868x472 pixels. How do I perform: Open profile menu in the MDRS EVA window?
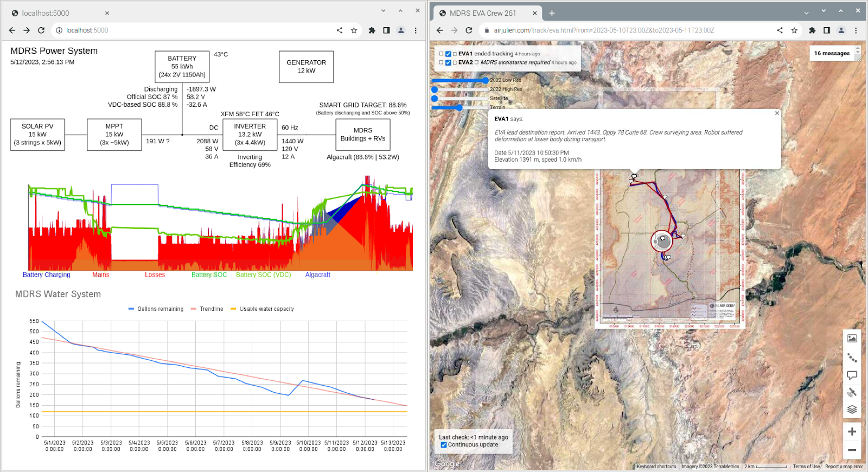tap(841, 30)
